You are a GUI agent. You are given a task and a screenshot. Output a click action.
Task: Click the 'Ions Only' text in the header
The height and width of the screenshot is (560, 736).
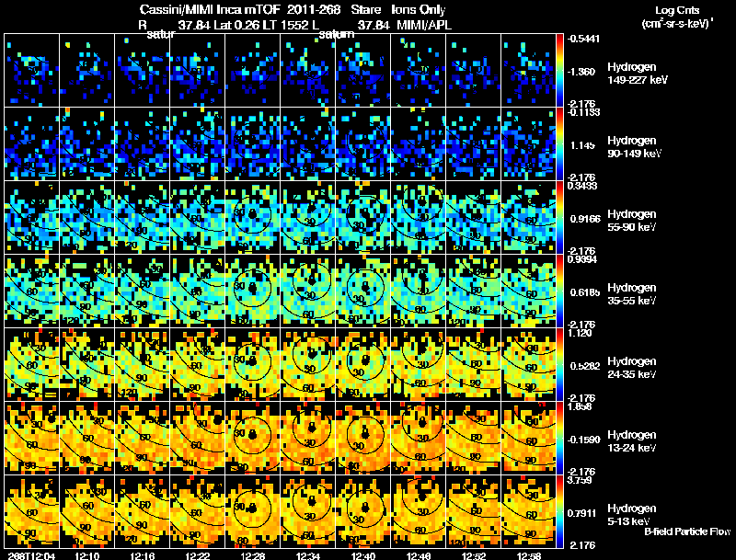[x=419, y=9]
